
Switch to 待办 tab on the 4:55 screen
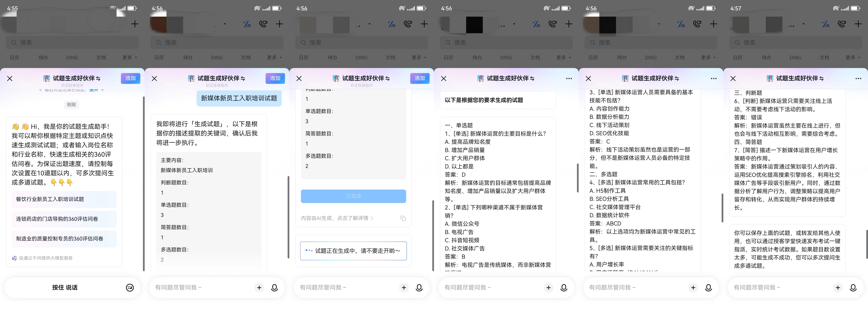[x=43, y=58]
